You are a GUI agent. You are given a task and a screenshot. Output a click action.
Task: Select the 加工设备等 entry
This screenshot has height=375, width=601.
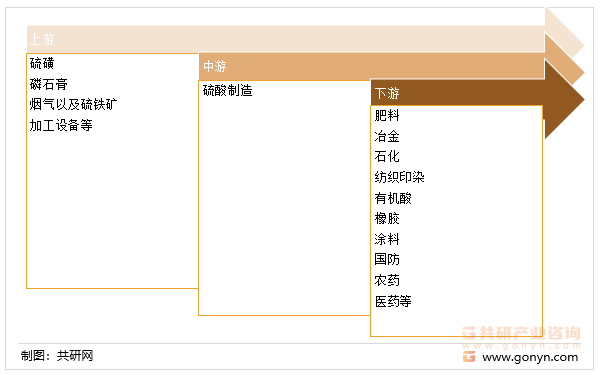(61, 125)
